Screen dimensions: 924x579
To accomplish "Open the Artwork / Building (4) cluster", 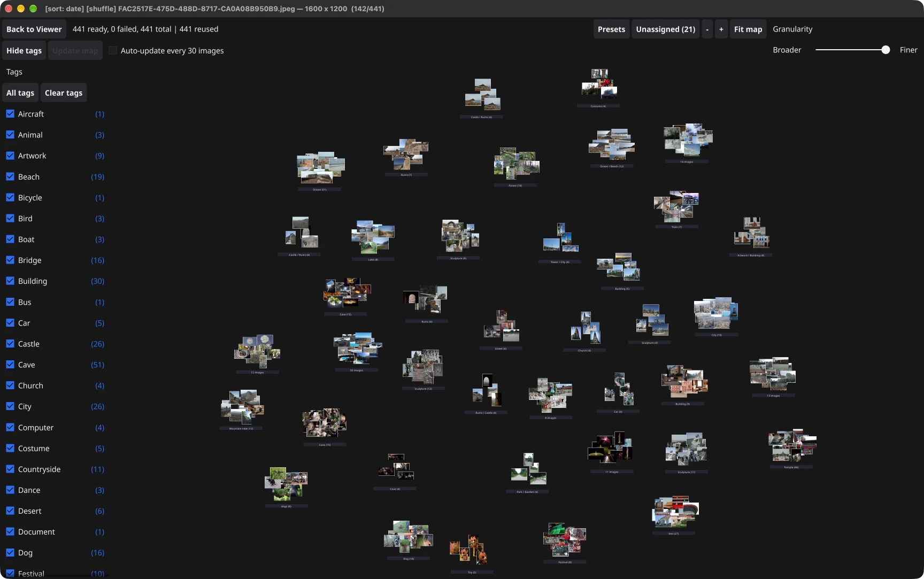I will [x=752, y=233].
